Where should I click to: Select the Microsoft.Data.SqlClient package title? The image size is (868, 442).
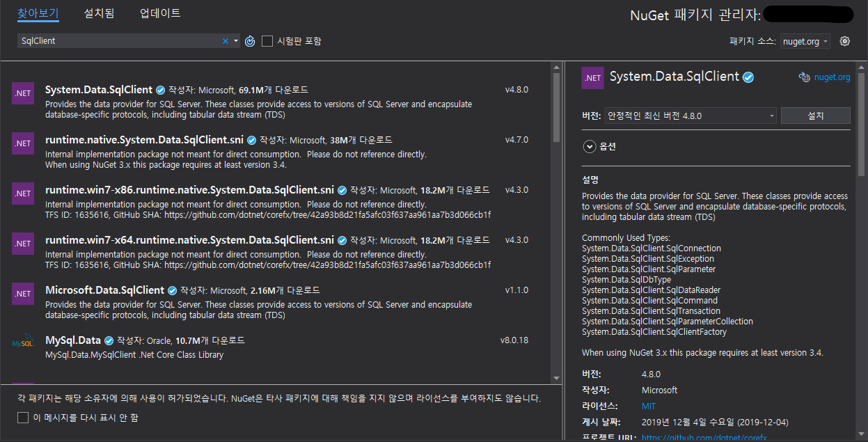105,290
